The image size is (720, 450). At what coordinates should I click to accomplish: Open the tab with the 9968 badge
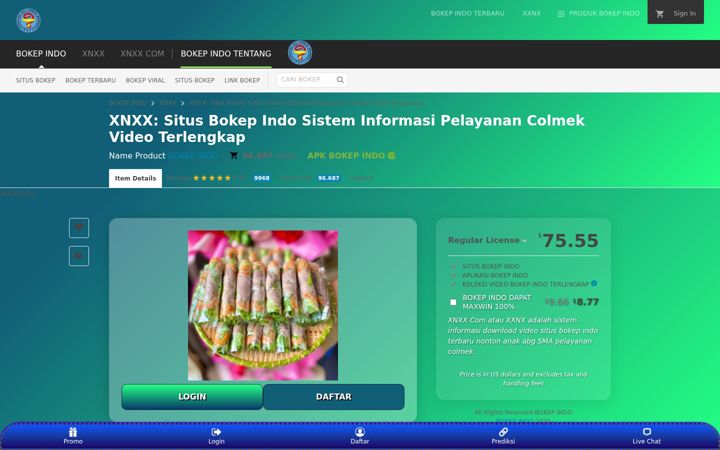[218, 178]
